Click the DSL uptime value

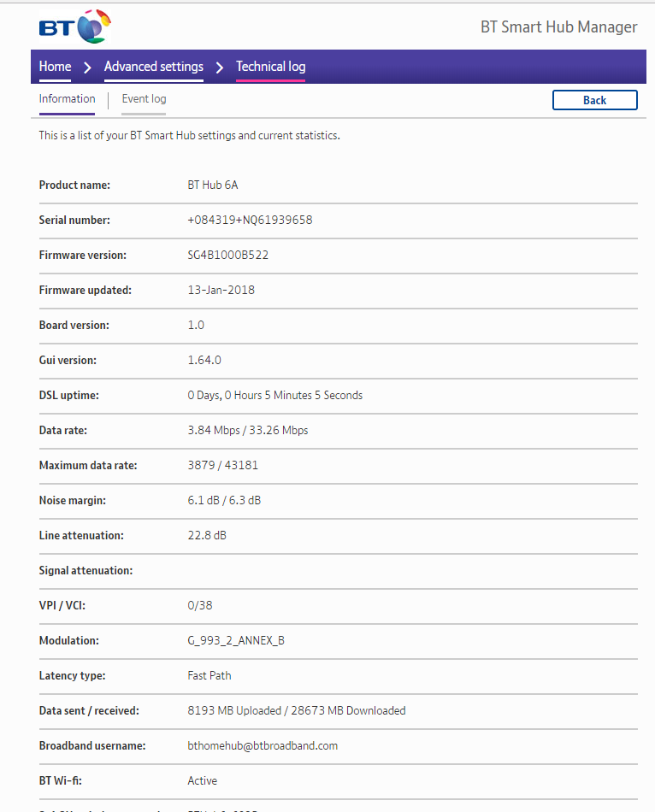tap(274, 396)
